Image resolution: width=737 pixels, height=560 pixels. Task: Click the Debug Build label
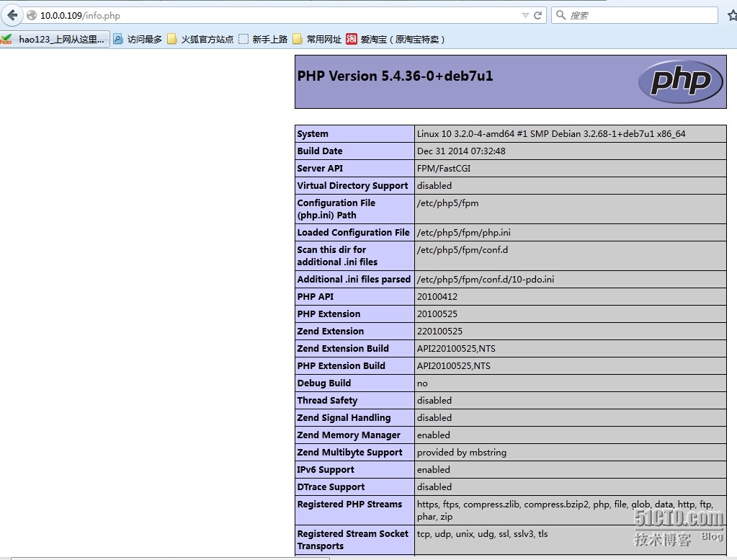pos(324,383)
